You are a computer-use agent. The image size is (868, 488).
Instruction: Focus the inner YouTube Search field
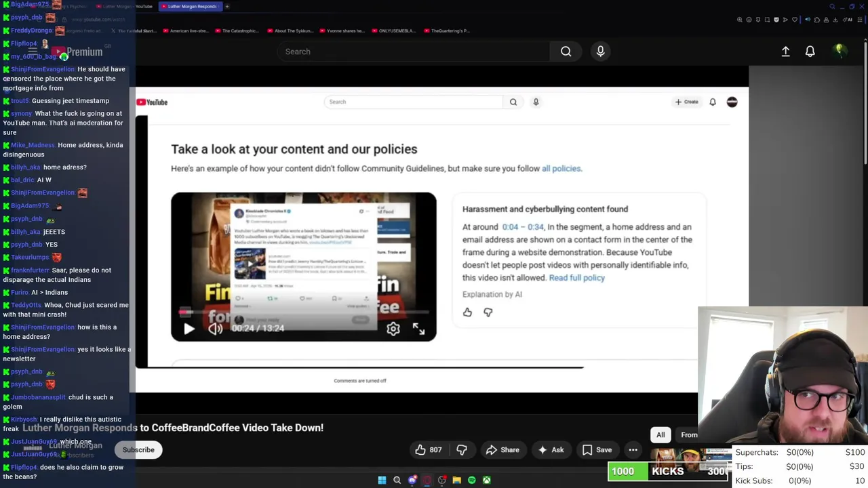click(414, 102)
